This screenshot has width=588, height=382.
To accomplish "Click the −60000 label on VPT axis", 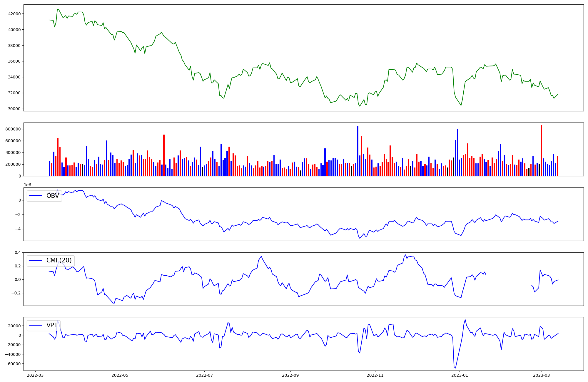I will 13,364.
